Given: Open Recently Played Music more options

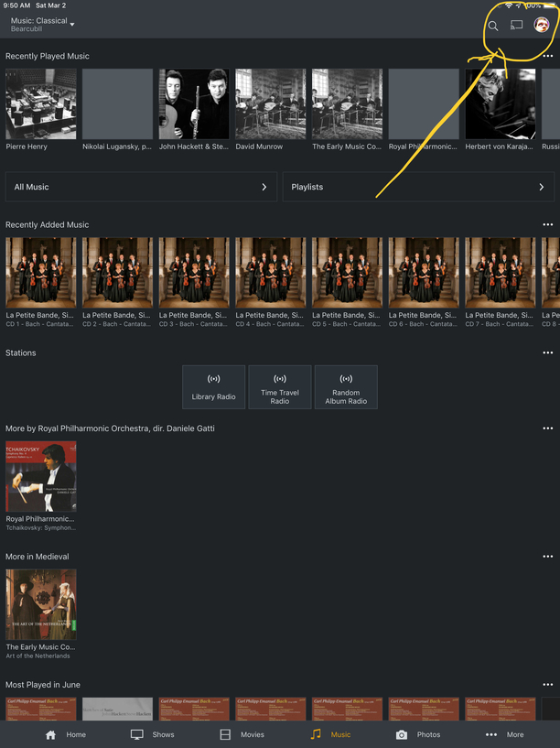Looking at the screenshot, I should 548,56.
